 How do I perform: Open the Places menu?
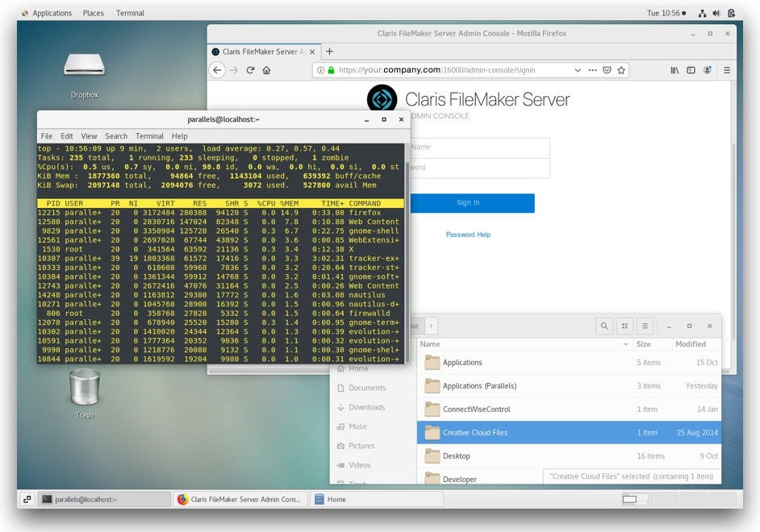[x=93, y=13]
